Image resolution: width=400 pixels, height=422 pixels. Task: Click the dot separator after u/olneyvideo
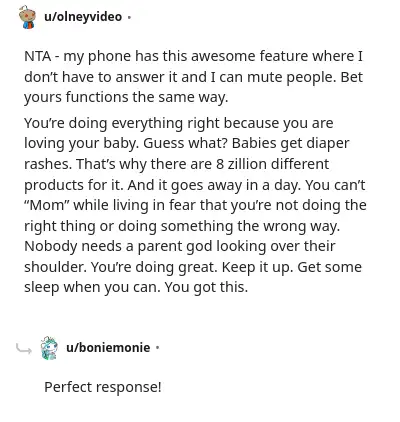(129, 17)
